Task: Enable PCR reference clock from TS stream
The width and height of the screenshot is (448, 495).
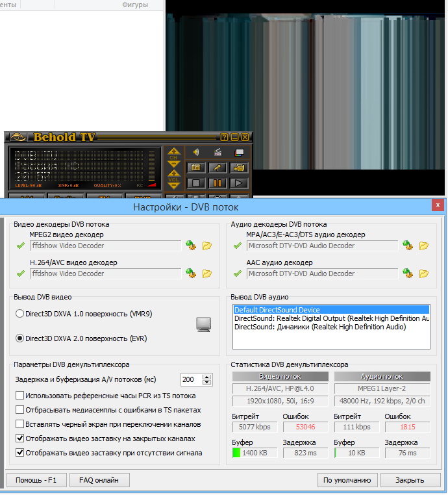Action: 19,396
